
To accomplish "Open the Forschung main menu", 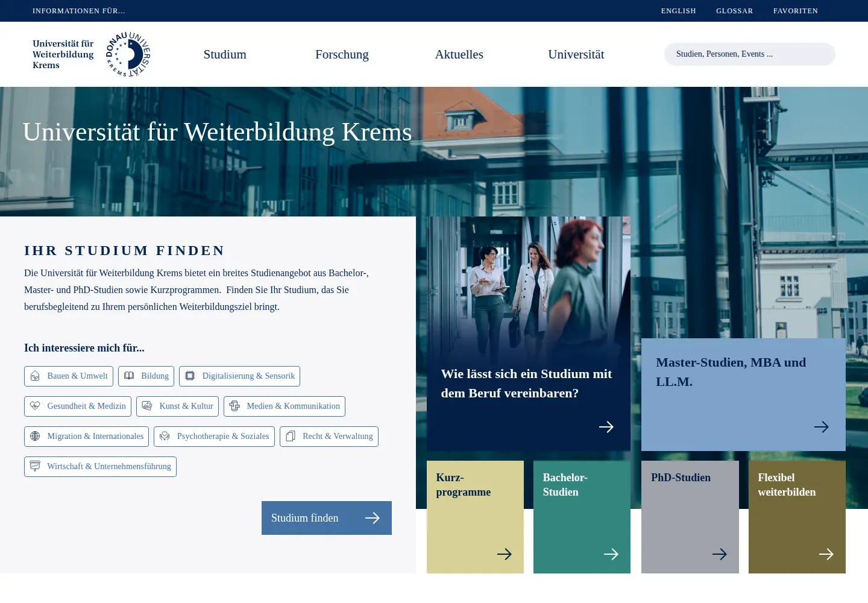I will (x=342, y=54).
